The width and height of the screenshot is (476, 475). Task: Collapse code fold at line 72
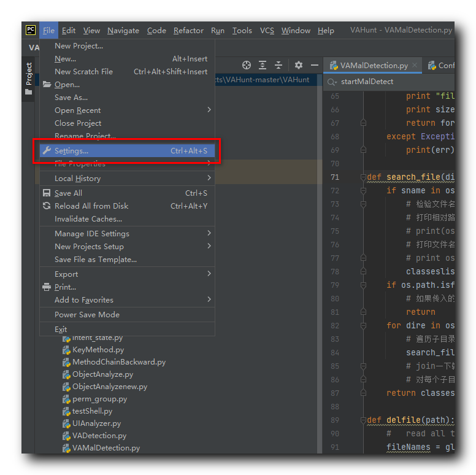coord(363,190)
